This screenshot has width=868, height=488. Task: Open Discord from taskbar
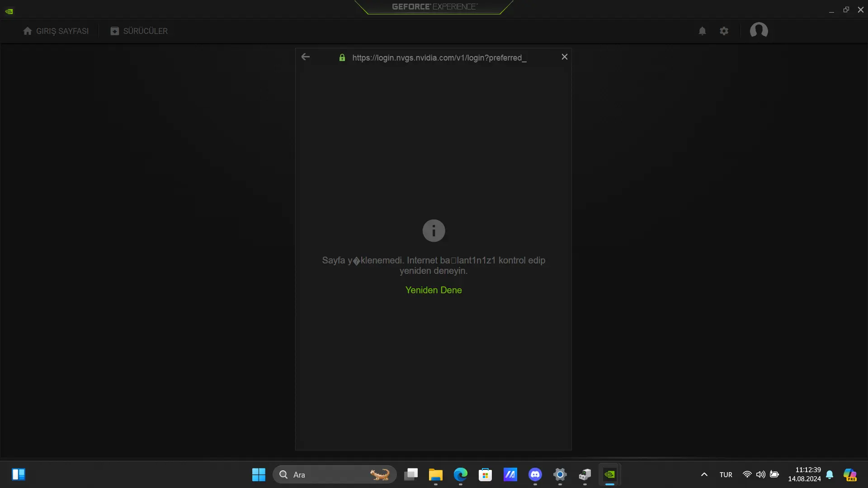click(535, 474)
